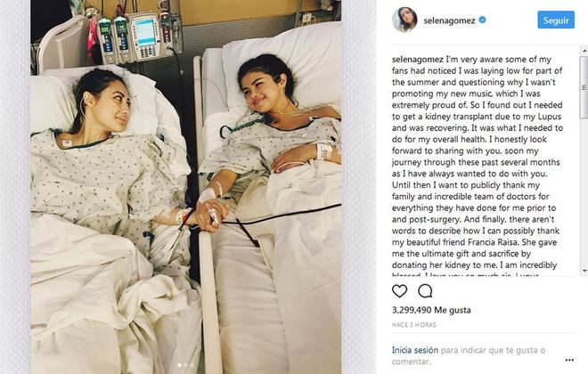Click the hospital bed photo
Screen dimensions: 588x374
click(x=185, y=187)
